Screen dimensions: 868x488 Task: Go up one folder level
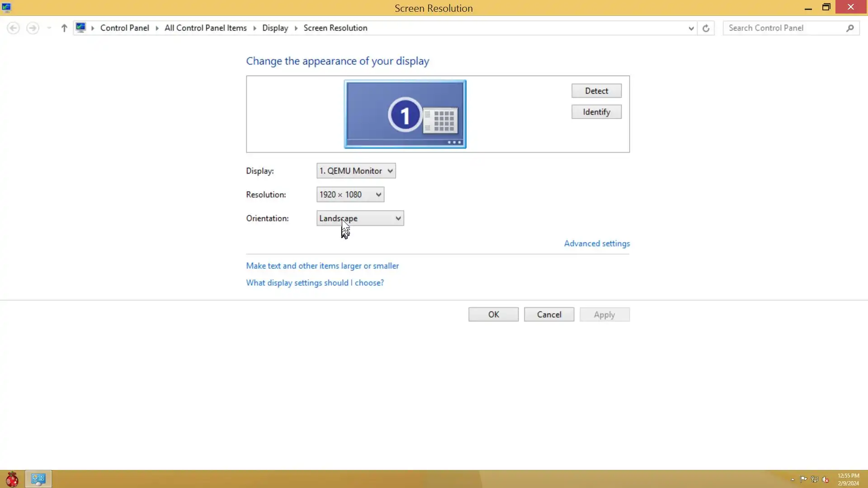64,28
